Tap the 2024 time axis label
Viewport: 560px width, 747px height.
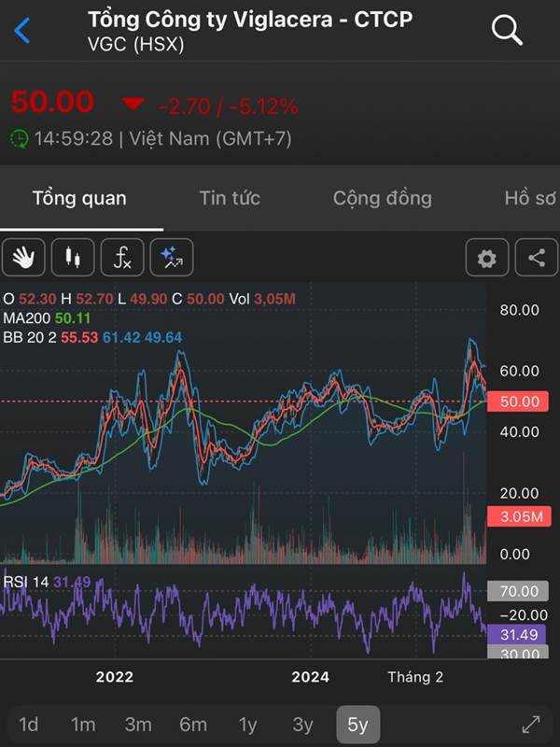(x=311, y=677)
